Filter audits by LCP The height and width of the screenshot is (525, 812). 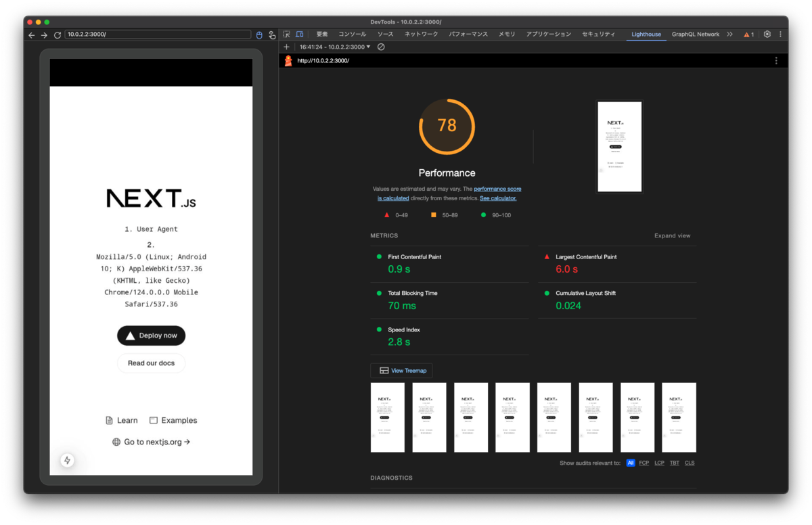coord(660,463)
